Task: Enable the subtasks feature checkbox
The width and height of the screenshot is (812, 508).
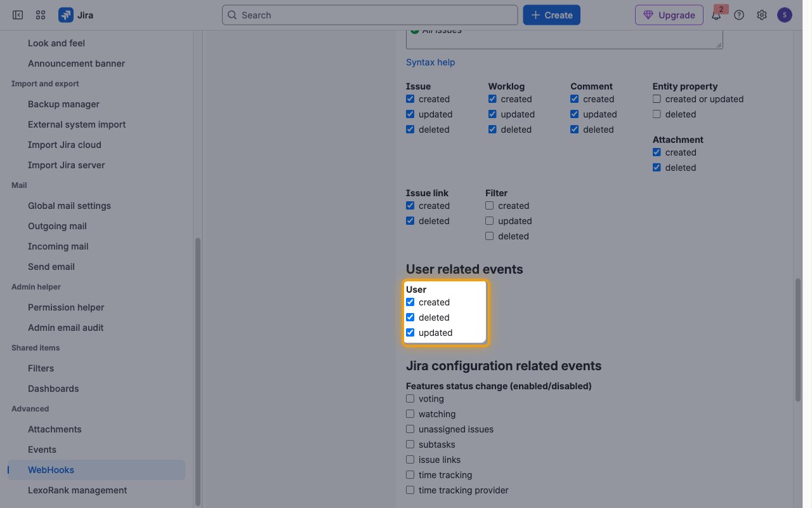Action: click(410, 444)
